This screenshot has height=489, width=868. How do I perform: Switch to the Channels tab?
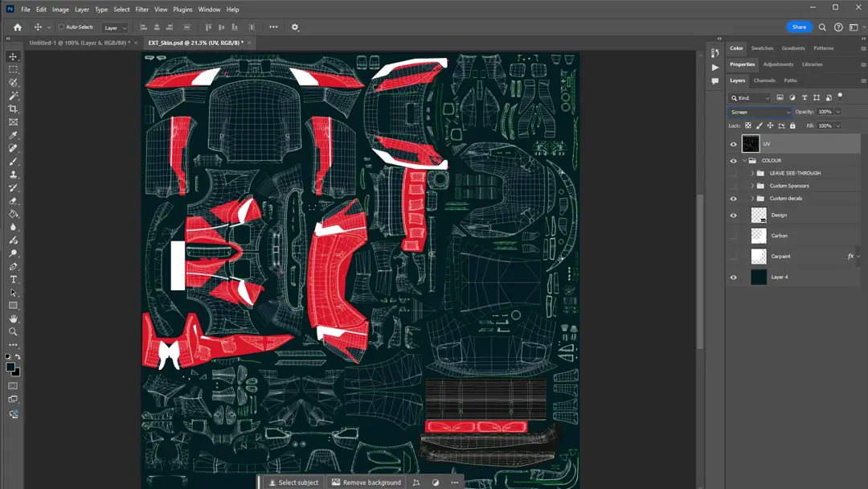pyautogui.click(x=764, y=80)
